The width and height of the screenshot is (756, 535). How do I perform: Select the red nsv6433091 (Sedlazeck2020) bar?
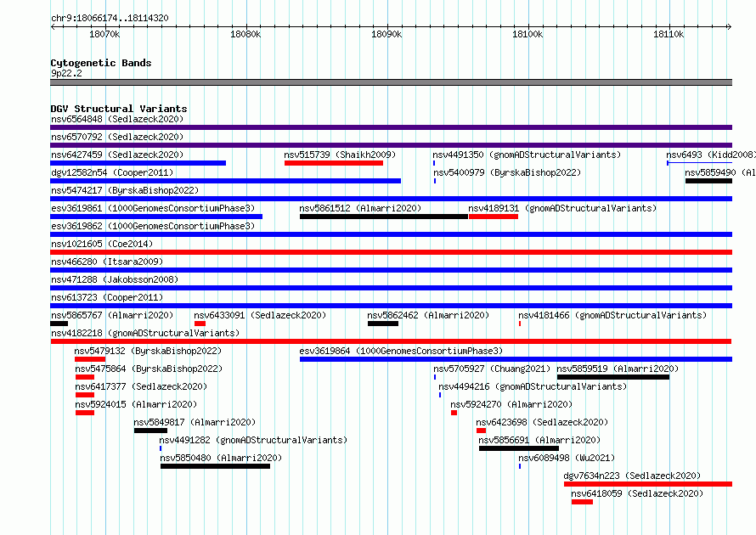click(200, 324)
